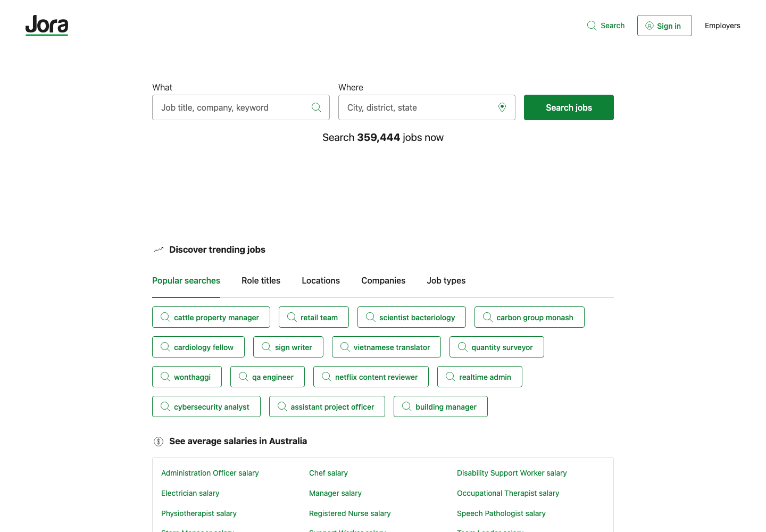Click the magnifier icon in What field
766x532 pixels.
pos(317,107)
